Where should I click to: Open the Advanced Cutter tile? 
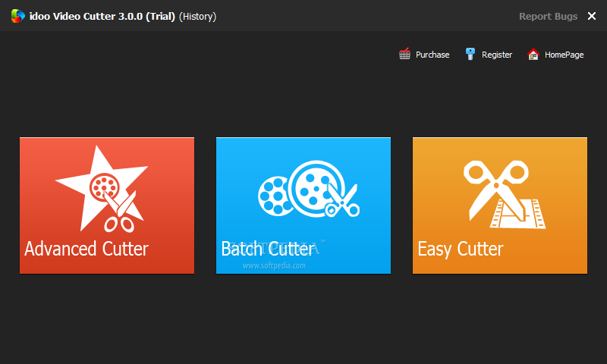tap(107, 206)
